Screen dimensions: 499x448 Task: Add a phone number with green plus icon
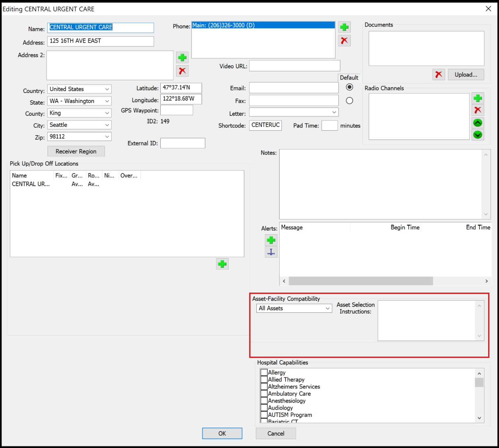click(x=344, y=27)
